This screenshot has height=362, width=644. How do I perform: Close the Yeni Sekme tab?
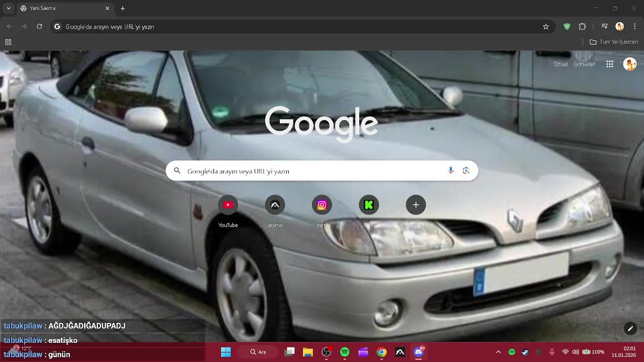click(107, 9)
